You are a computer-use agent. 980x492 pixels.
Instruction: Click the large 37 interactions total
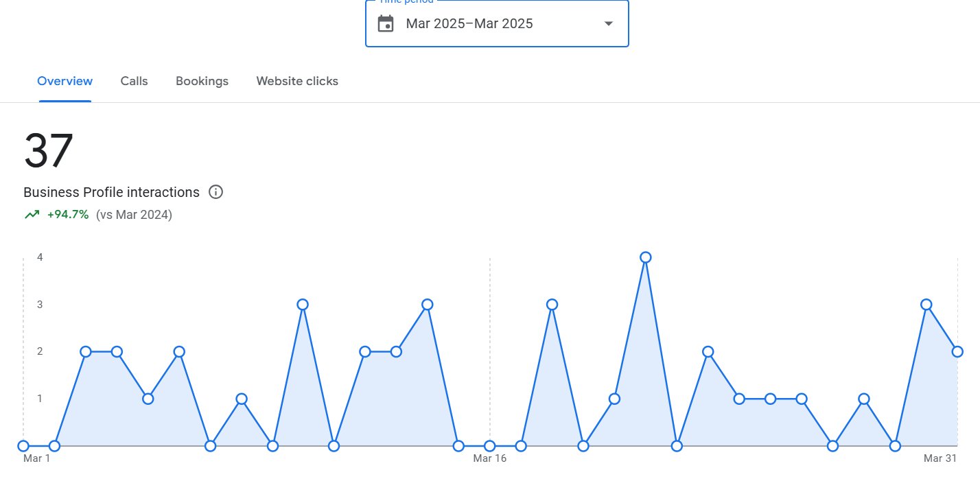[48, 151]
